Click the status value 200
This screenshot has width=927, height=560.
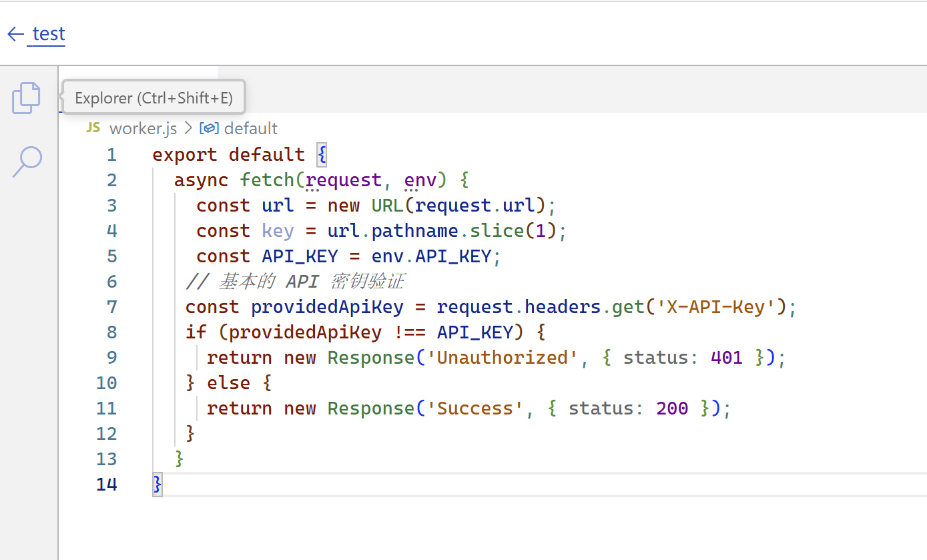pos(672,408)
